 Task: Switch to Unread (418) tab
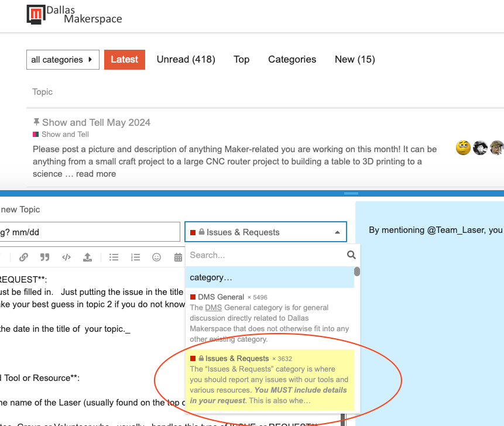click(x=186, y=60)
